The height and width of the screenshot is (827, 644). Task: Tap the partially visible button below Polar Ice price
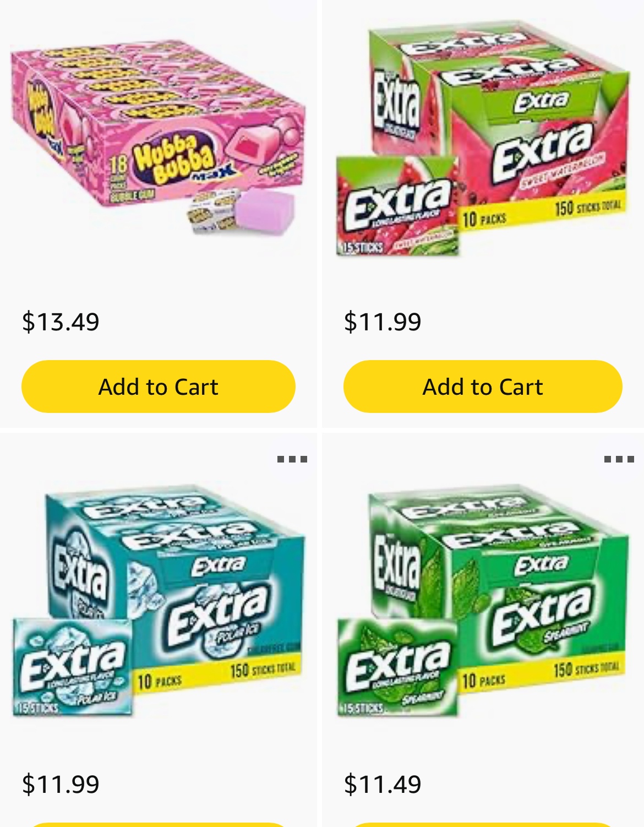pos(159,824)
